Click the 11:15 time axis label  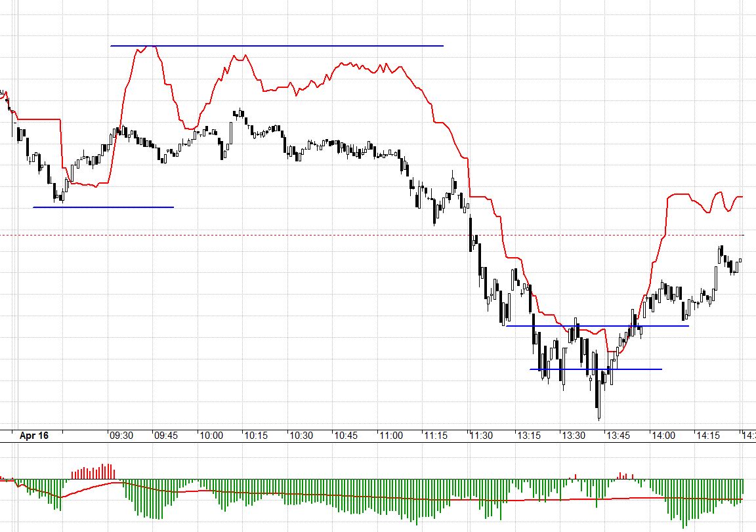pos(438,436)
